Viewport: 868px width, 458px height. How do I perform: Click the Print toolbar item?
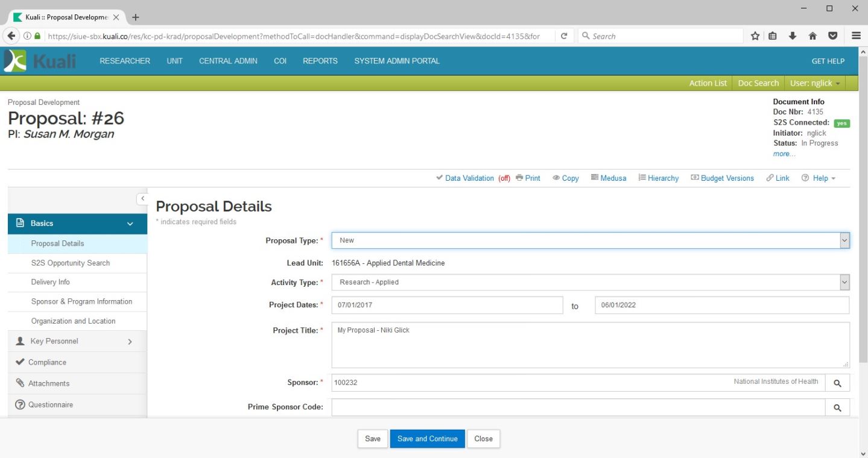[x=528, y=178]
